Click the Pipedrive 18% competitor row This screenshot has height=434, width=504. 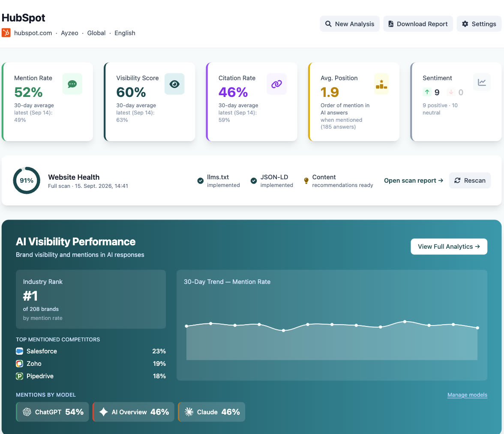click(91, 376)
